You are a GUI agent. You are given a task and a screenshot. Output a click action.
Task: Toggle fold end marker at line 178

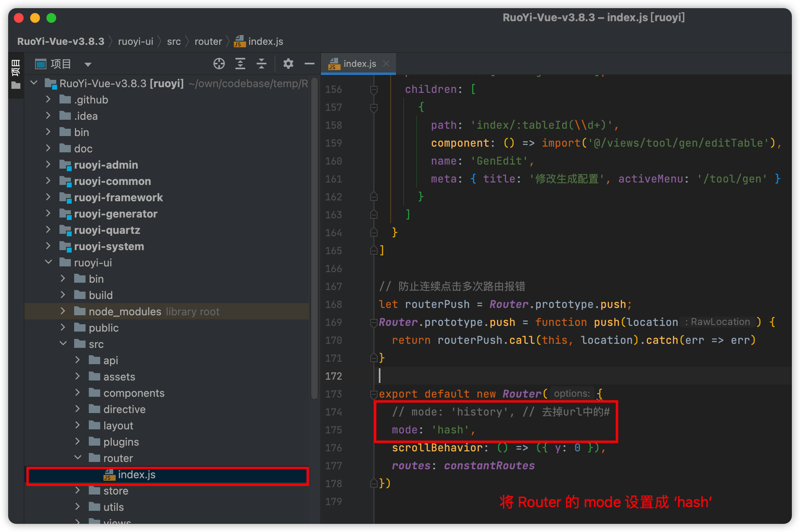click(374, 483)
